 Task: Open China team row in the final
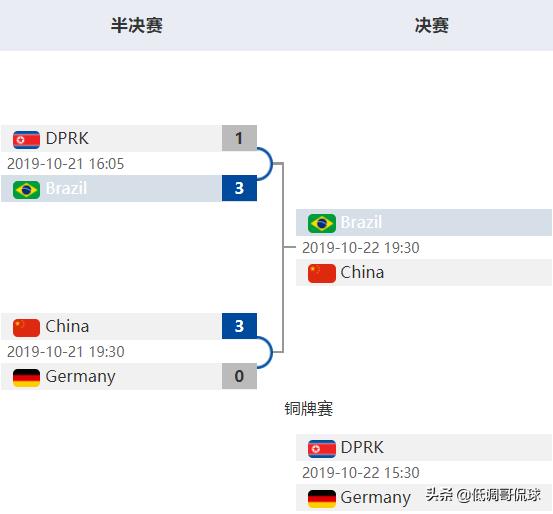click(x=424, y=272)
